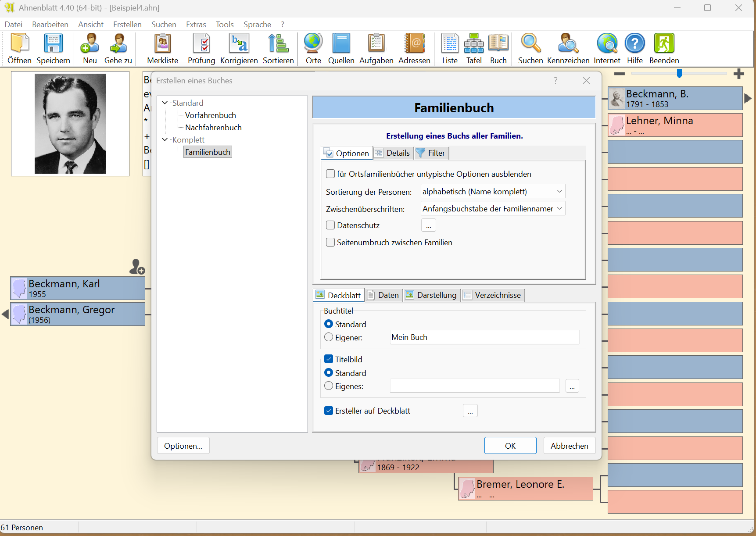Open the Erstellen menu

(127, 25)
